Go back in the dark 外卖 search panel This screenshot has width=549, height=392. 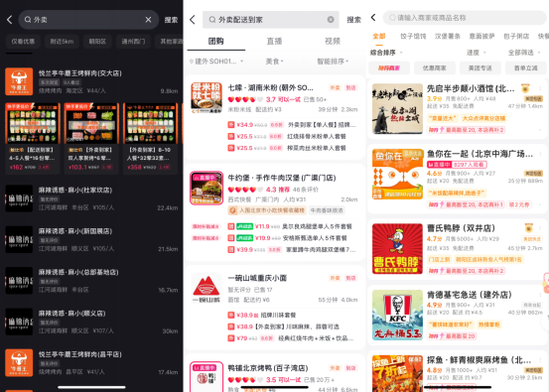[x=10, y=20]
